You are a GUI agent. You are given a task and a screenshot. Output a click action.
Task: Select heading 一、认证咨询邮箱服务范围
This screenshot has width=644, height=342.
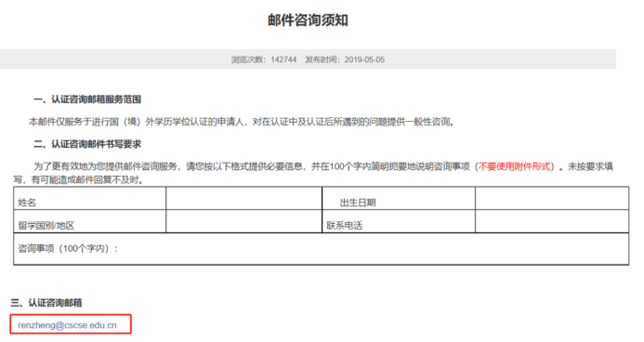tap(87, 99)
